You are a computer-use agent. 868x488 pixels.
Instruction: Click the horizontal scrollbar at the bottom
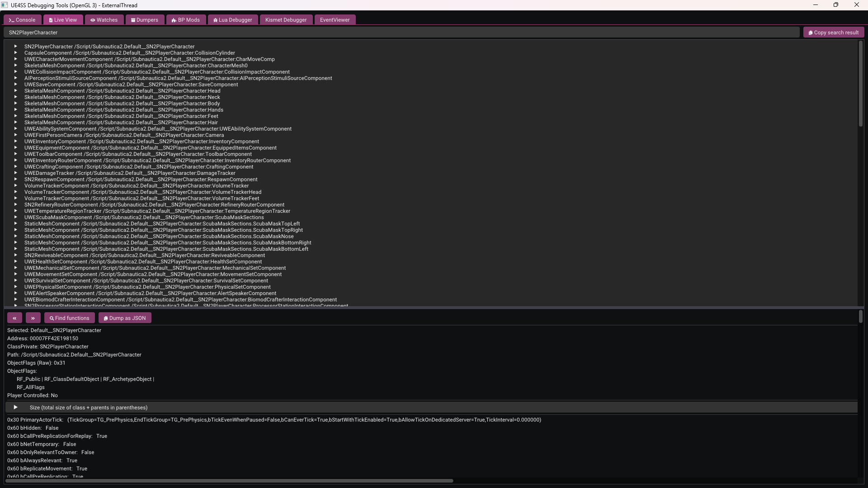(229, 481)
